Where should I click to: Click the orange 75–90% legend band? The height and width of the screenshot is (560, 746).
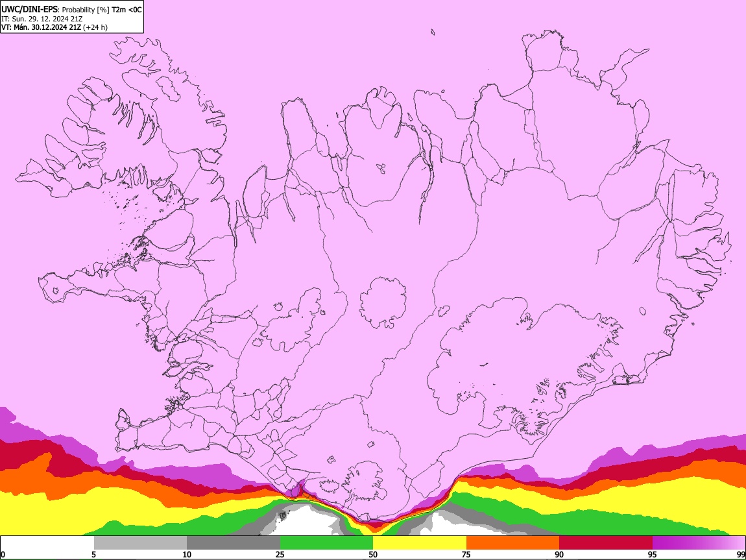512,543
